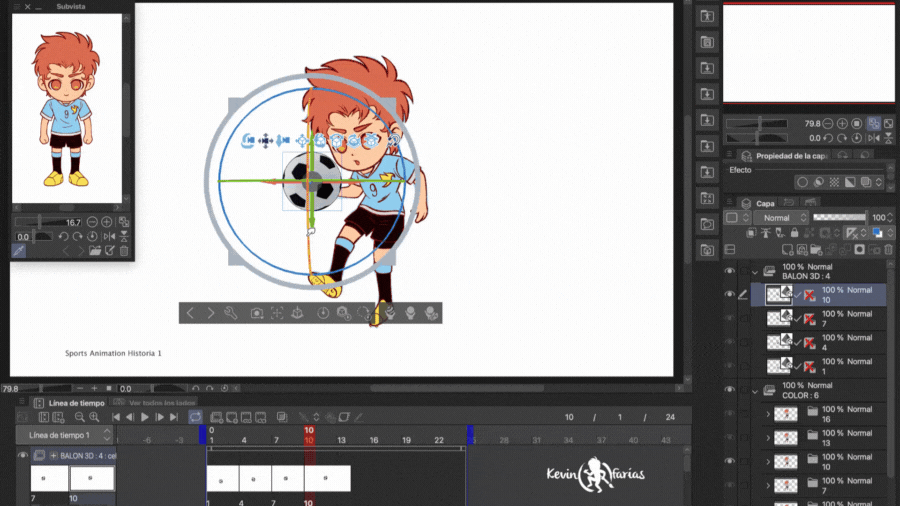Focus on the 3D object to edit
Image resolution: width=900 pixels, height=506 pixels.
(277, 313)
